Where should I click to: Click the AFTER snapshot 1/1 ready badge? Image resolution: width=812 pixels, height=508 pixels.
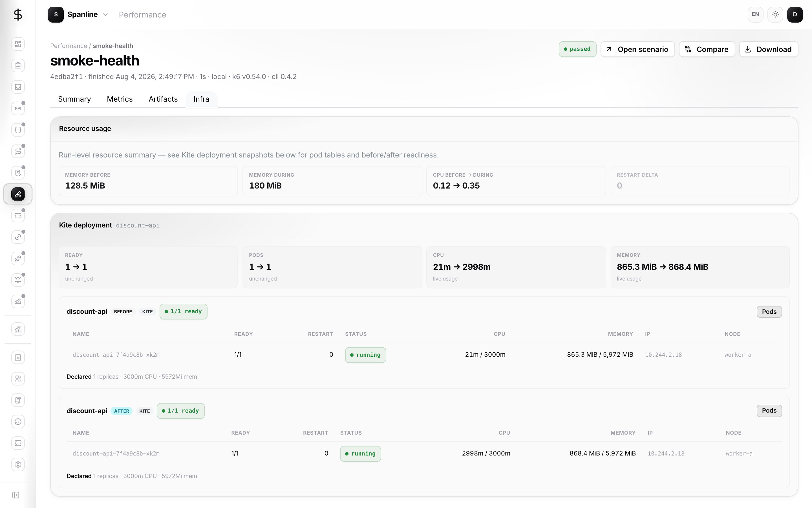[x=180, y=411]
